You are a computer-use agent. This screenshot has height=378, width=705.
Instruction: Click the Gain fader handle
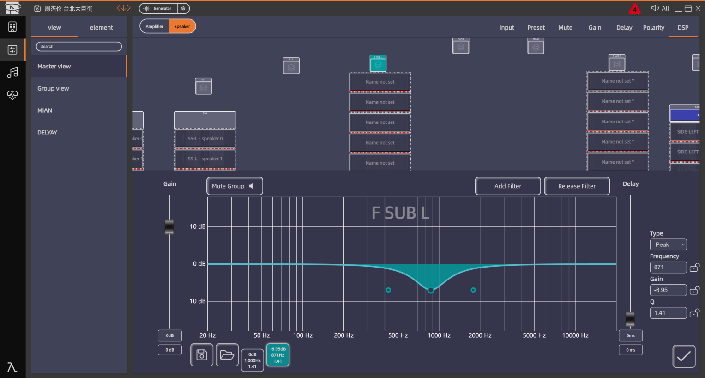(169, 227)
